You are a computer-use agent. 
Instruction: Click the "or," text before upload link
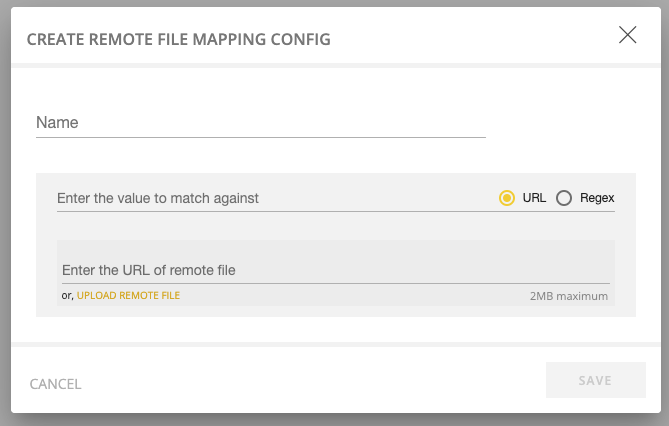[x=67, y=296]
